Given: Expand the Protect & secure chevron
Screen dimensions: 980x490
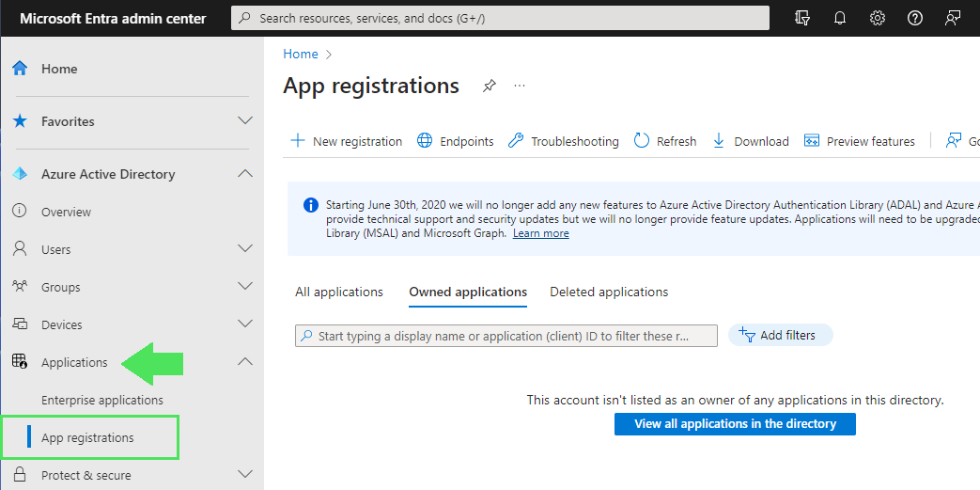Looking at the screenshot, I should 245,474.
